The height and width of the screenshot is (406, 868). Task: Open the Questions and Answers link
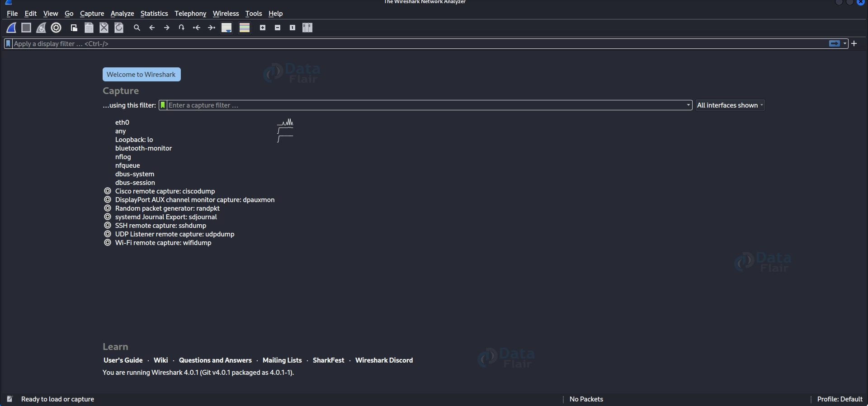[x=215, y=360]
